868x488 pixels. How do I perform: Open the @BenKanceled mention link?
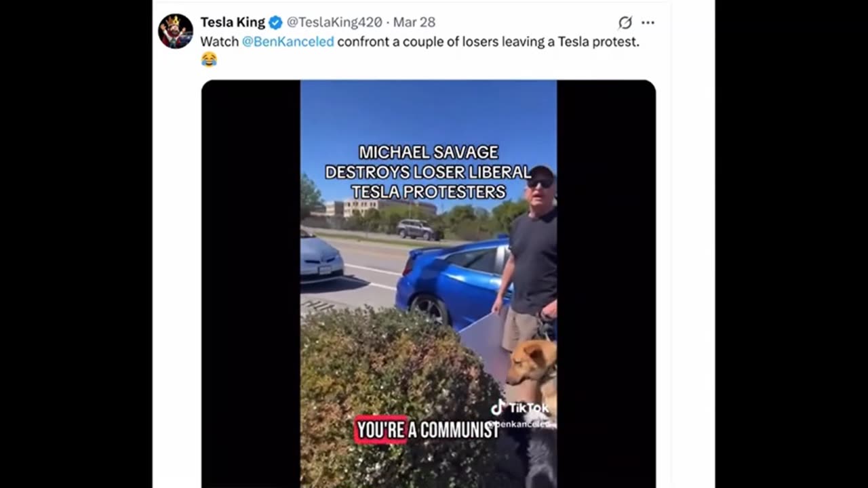288,41
